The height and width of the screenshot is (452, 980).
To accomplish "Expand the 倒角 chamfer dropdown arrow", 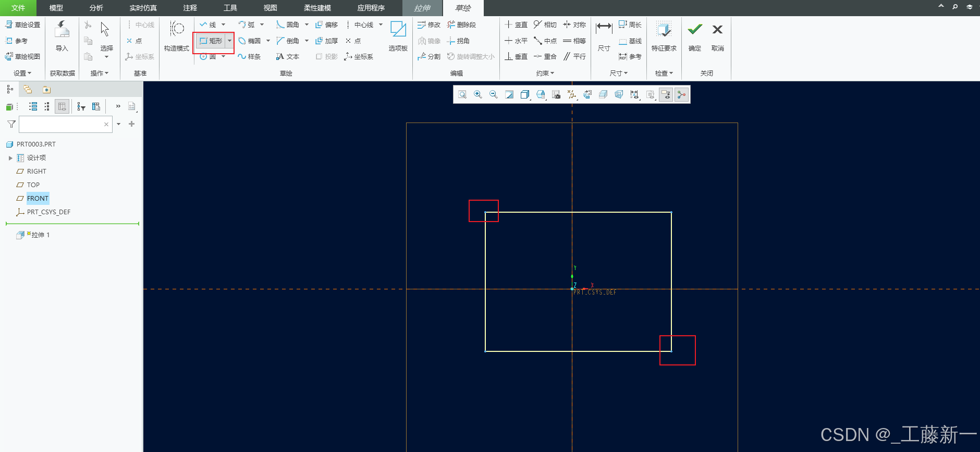I will 307,41.
